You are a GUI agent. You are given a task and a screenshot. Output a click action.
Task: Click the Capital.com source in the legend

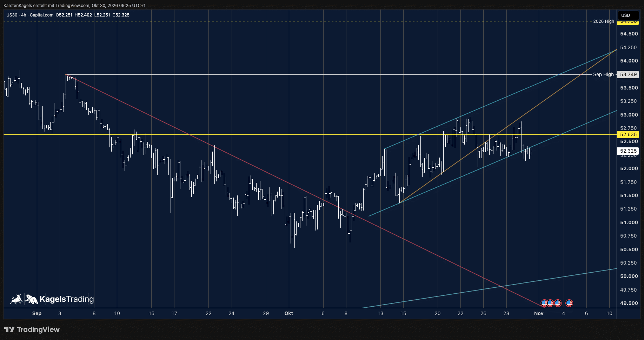pyautogui.click(x=41, y=15)
